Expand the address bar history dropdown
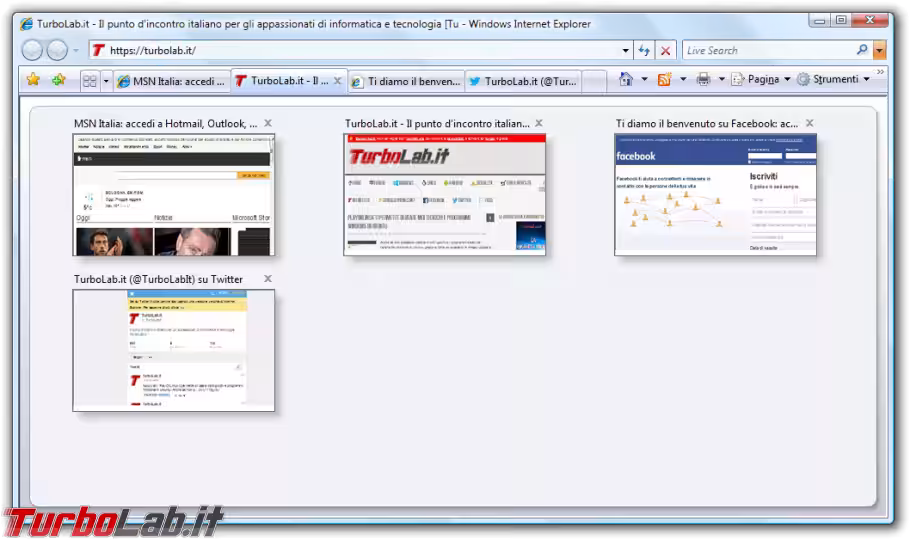 point(626,50)
